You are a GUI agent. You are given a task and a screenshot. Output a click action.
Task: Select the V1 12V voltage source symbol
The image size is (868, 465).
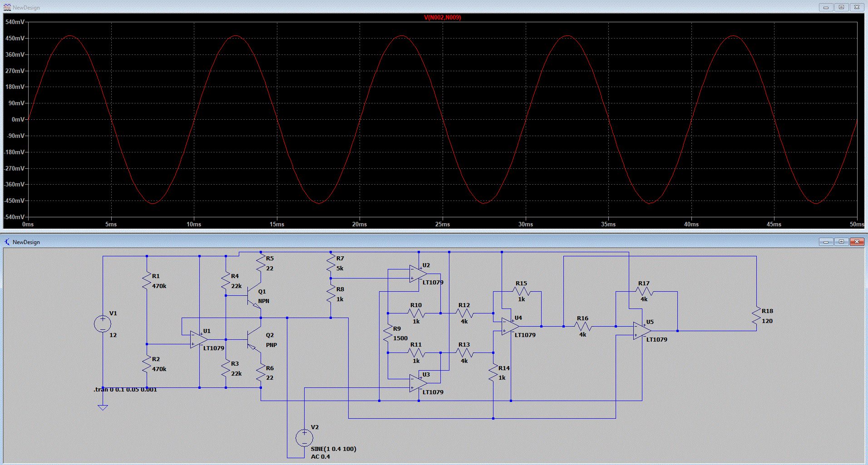103,323
